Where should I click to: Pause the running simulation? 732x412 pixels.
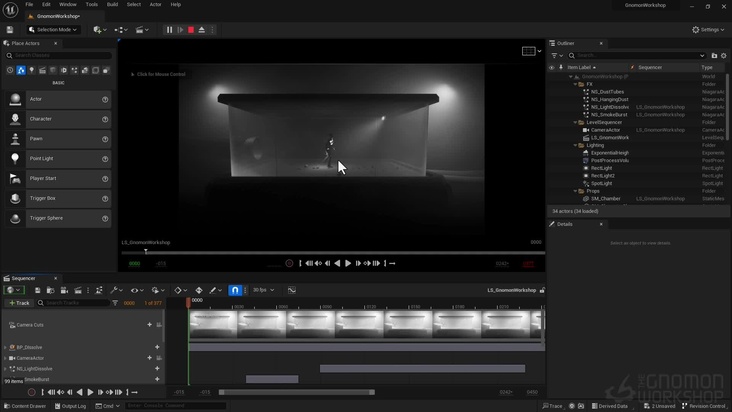pos(169,30)
